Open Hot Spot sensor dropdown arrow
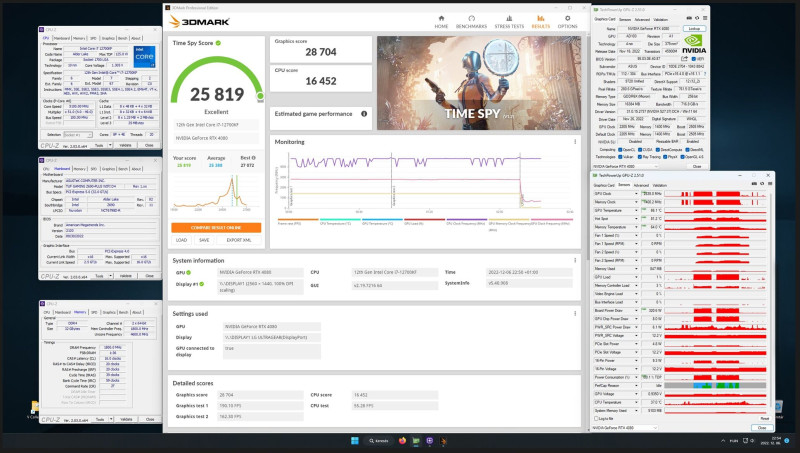This screenshot has width=800, height=453. tap(636, 219)
